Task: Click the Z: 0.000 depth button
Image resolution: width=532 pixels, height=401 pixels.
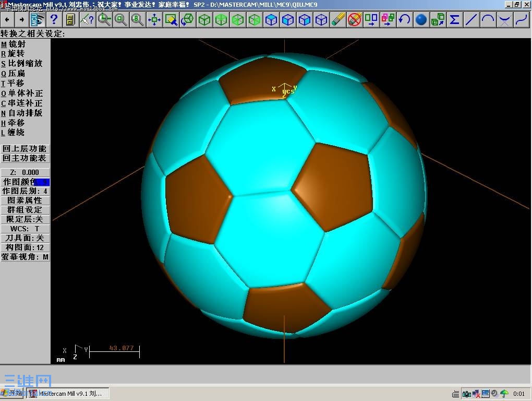Action: click(25, 172)
